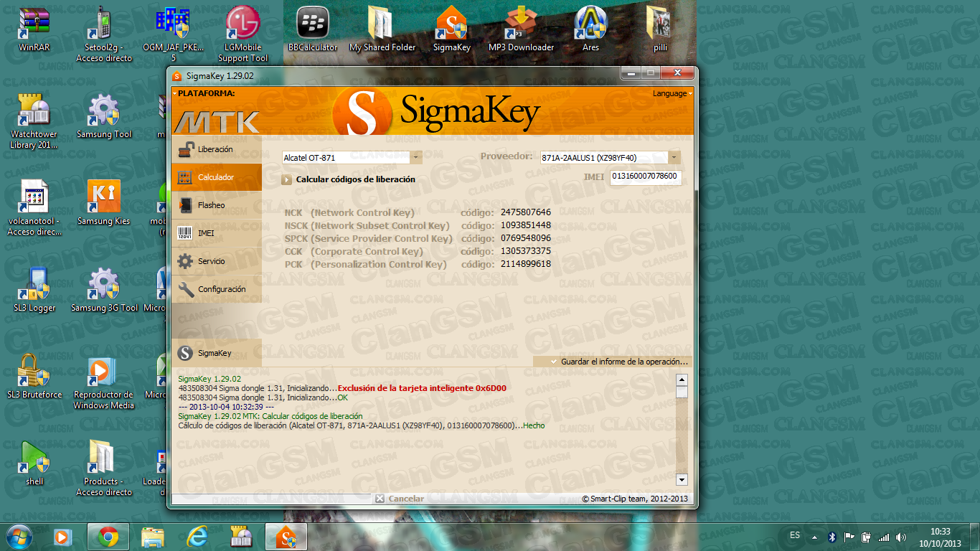Click Google Chrome in the taskbar
The image size is (980, 551).
coord(108,537)
